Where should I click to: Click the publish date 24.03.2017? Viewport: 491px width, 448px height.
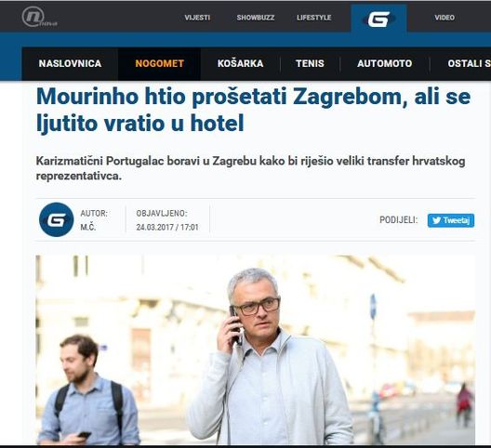pyautogui.click(x=154, y=227)
